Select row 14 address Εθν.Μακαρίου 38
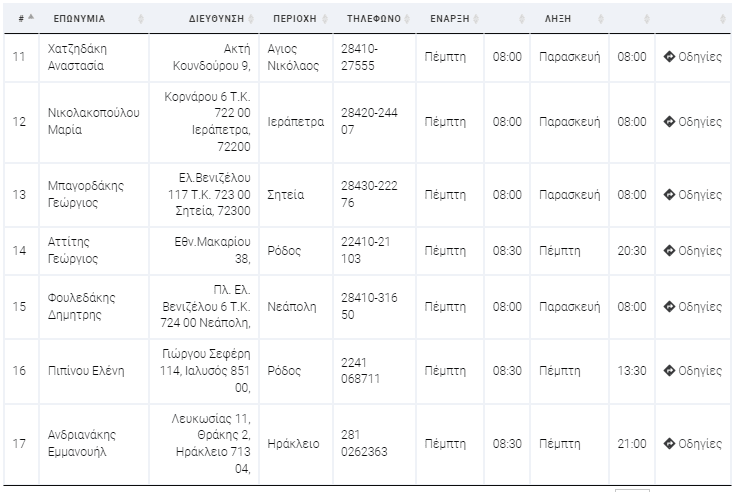Screen dimensions: 737x492 tap(212, 250)
